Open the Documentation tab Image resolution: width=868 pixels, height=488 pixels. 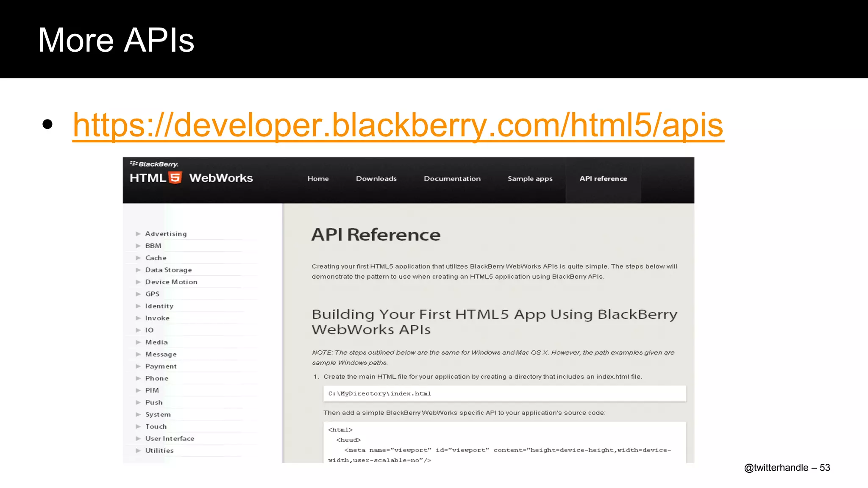point(452,179)
